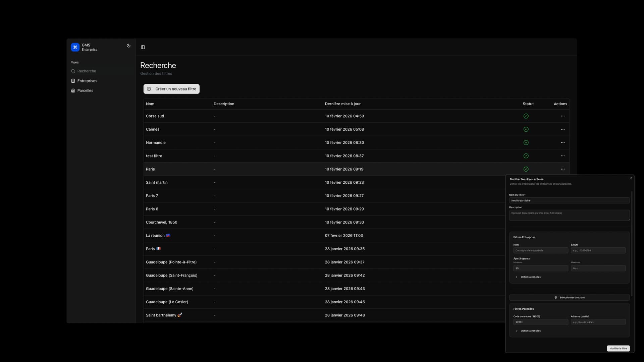Click the SIREN input field
Viewport: 644px width, 362px height.
[598, 250]
